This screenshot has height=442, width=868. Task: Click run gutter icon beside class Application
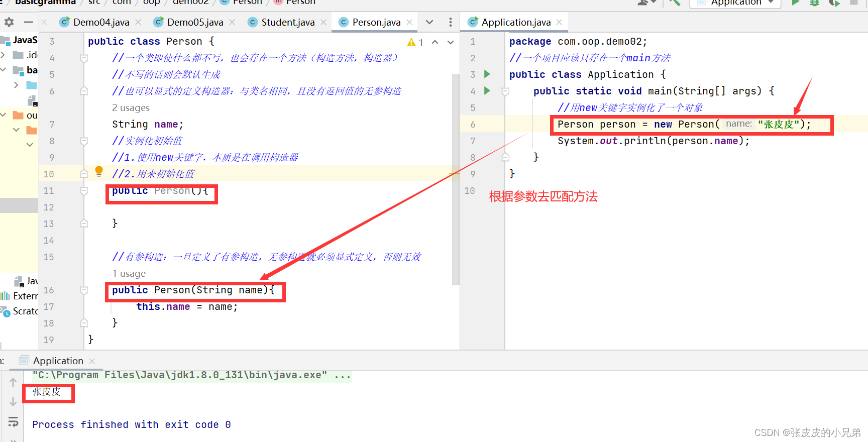click(x=487, y=74)
